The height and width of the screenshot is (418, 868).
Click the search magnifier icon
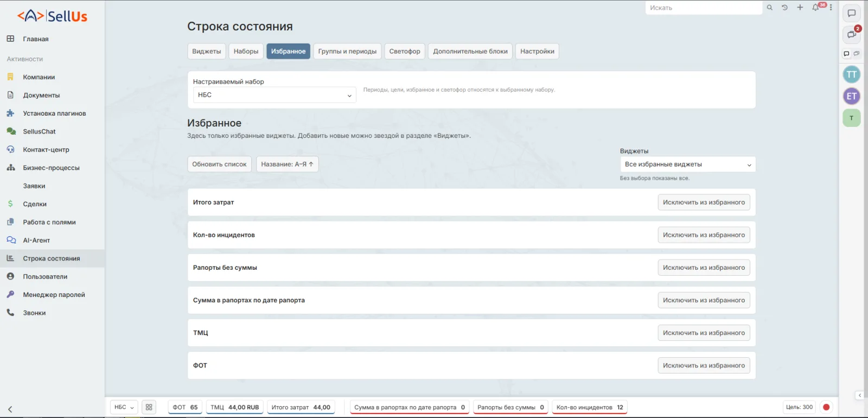pyautogui.click(x=769, y=8)
